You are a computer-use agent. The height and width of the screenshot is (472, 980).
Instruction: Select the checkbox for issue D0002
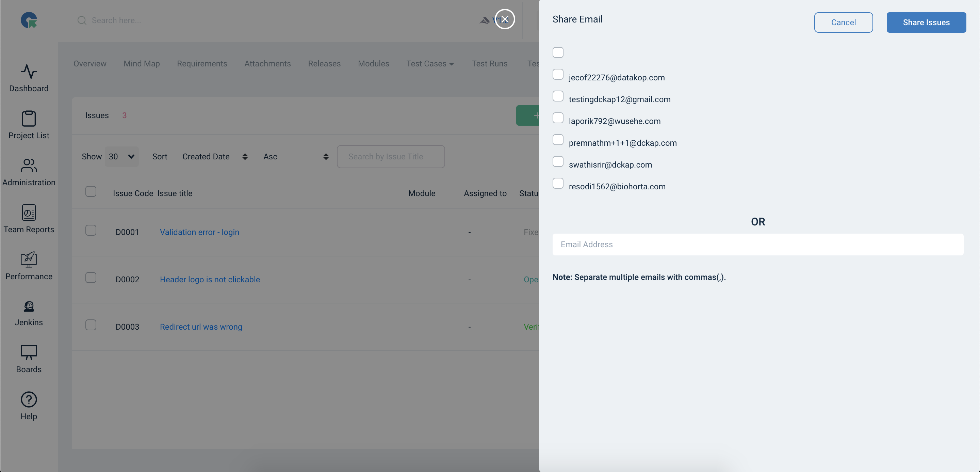tap(91, 278)
